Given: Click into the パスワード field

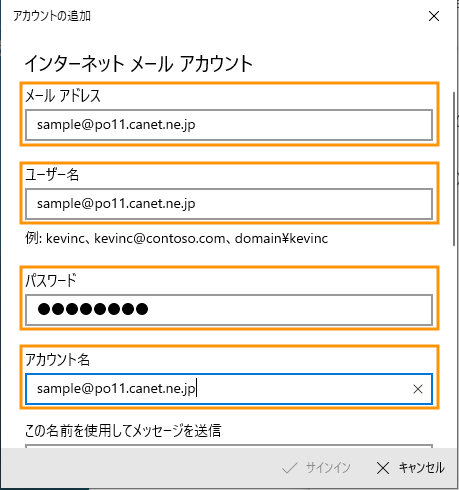Looking at the screenshot, I should pyautogui.click(x=229, y=310).
